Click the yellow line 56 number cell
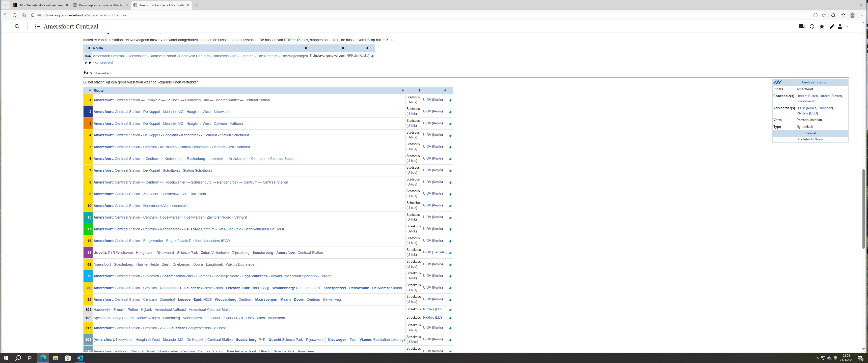The height and width of the screenshot is (363, 868). coord(89,264)
